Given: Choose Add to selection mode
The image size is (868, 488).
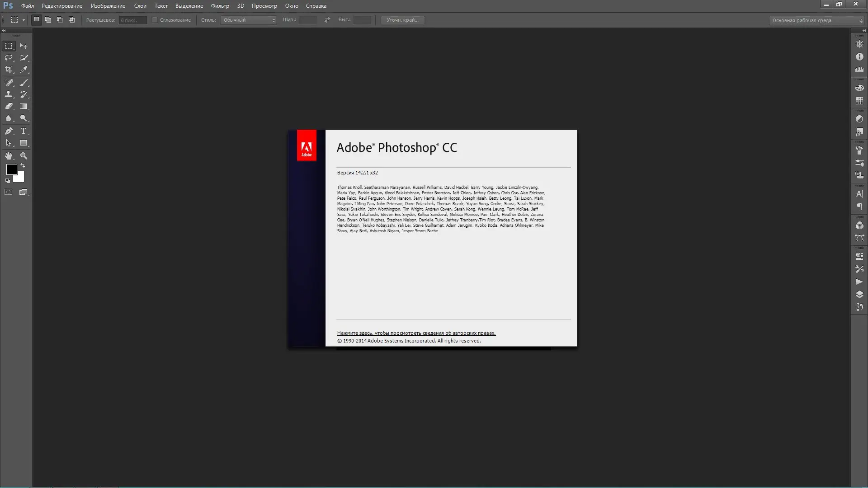Looking at the screenshot, I should [48, 20].
